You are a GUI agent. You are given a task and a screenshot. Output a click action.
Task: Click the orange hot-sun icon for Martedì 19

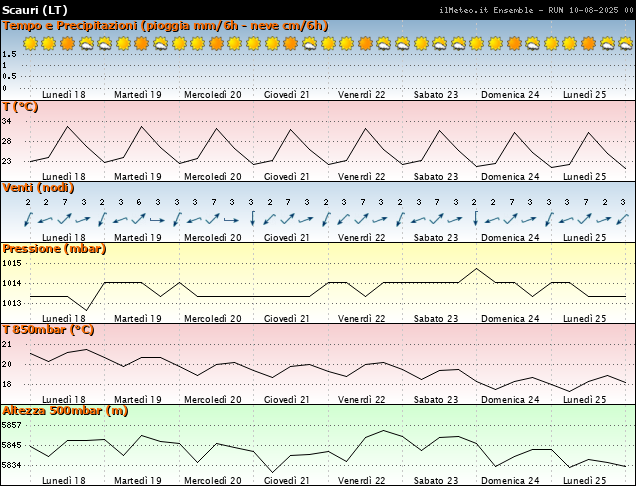pyautogui.click(x=142, y=43)
